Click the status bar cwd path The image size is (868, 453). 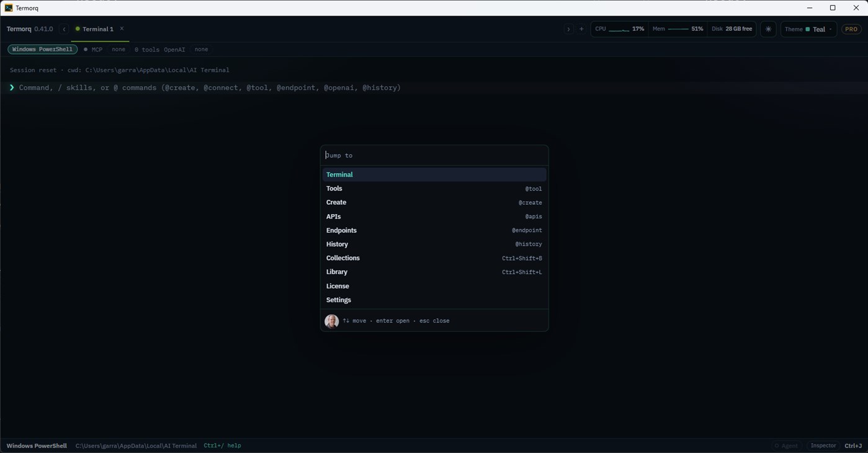tap(136, 446)
